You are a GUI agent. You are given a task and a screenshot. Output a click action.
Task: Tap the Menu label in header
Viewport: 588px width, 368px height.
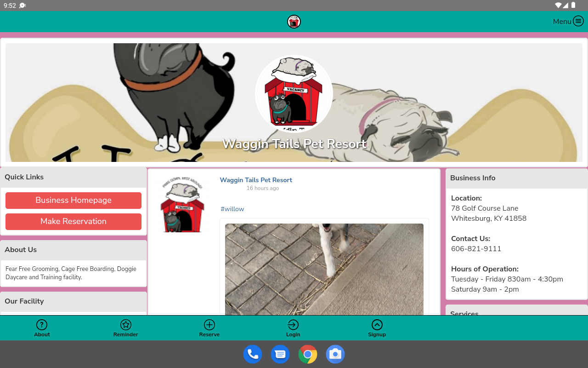click(562, 22)
